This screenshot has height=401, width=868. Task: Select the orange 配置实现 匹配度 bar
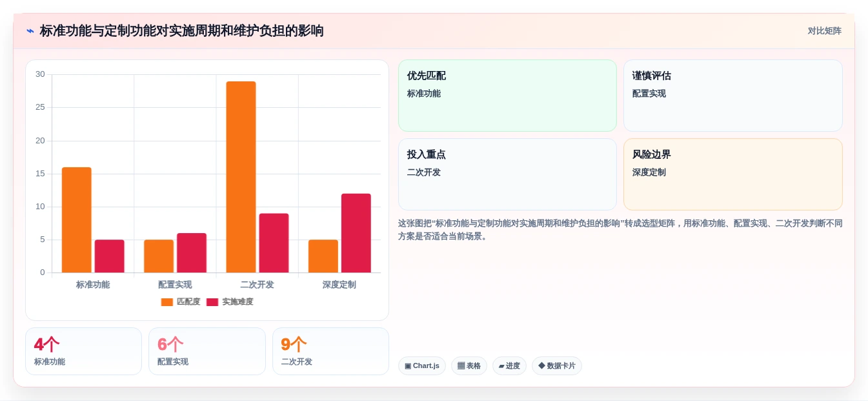[x=159, y=256]
